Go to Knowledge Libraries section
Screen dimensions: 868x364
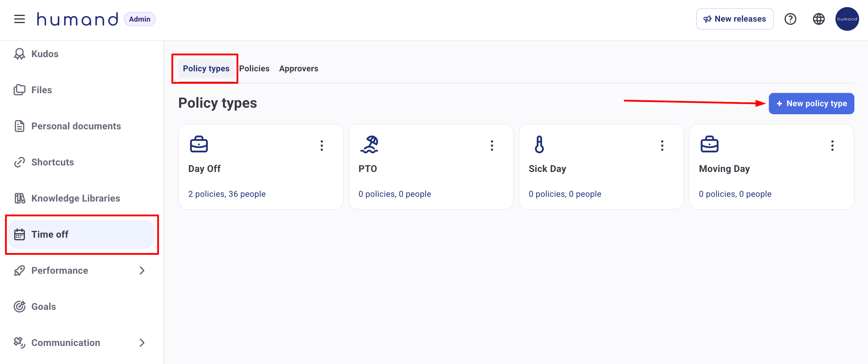click(75, 198)
